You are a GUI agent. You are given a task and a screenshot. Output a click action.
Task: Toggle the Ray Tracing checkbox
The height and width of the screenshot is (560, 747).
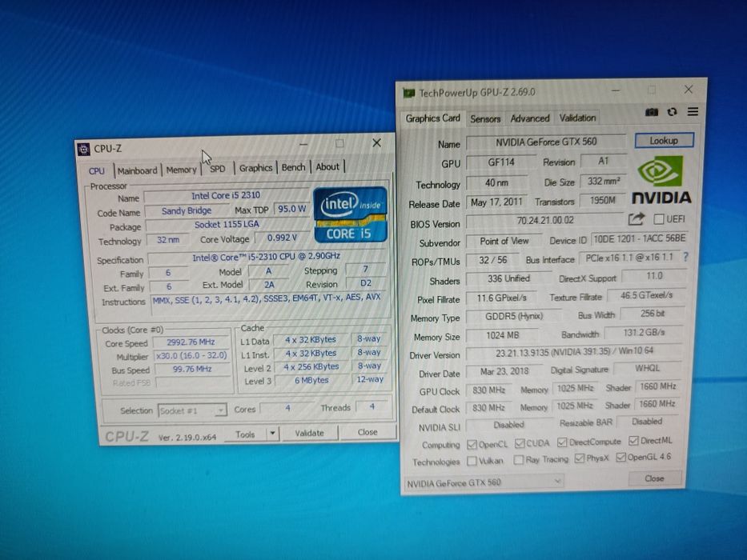pyautogui.click(x=518, y=459)
